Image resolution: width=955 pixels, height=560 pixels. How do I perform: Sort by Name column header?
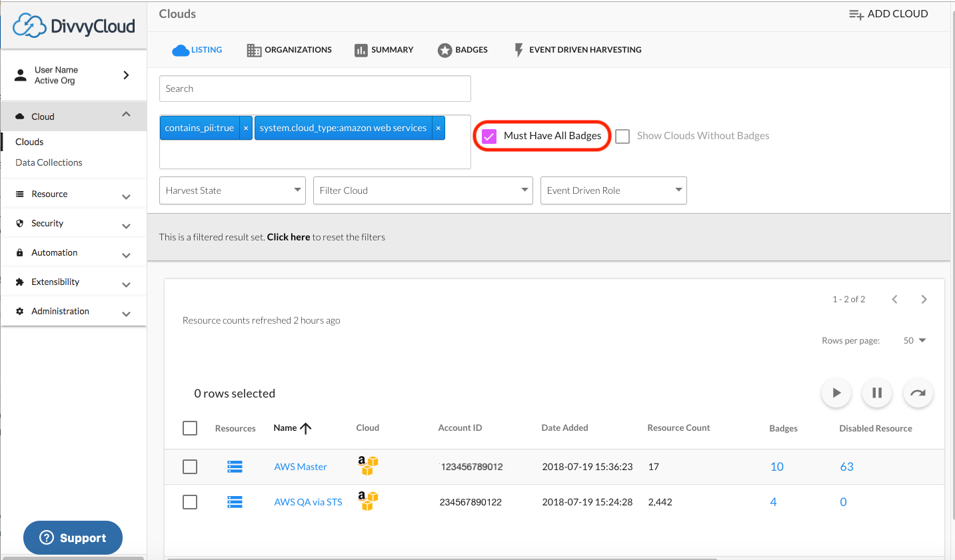coord(292,428)
